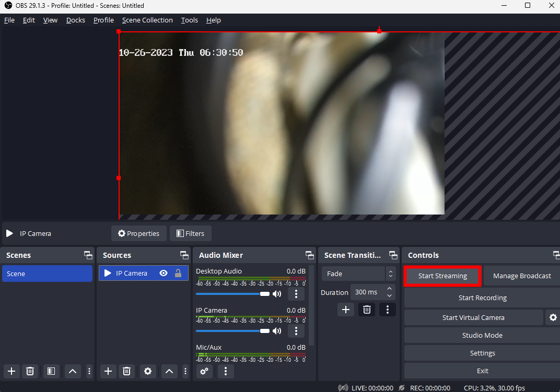Image resolution: width=560 pixels, height=392 pixels.
Task: Click the Desktop Audio volume slider
Action: 230,294
